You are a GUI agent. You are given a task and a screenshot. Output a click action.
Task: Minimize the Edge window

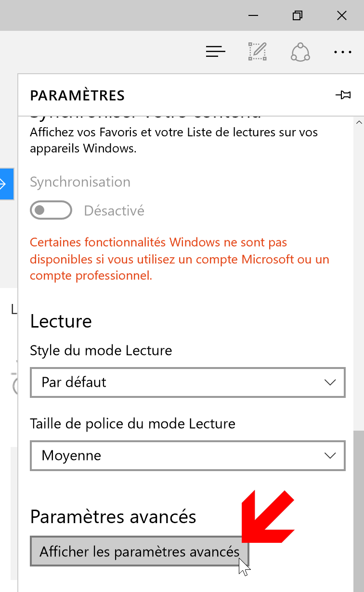pos(253,16)
